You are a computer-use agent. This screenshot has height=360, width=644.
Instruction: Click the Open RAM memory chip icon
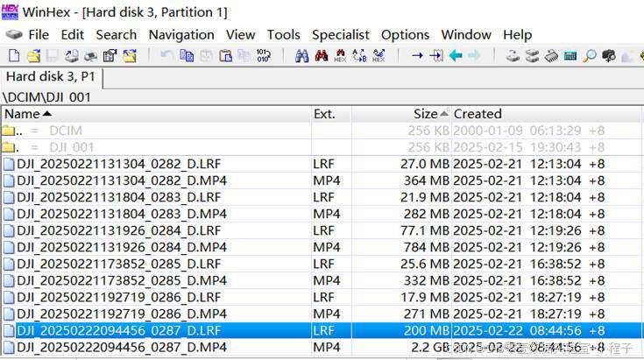pyautogui.click(x=551, y=55)
